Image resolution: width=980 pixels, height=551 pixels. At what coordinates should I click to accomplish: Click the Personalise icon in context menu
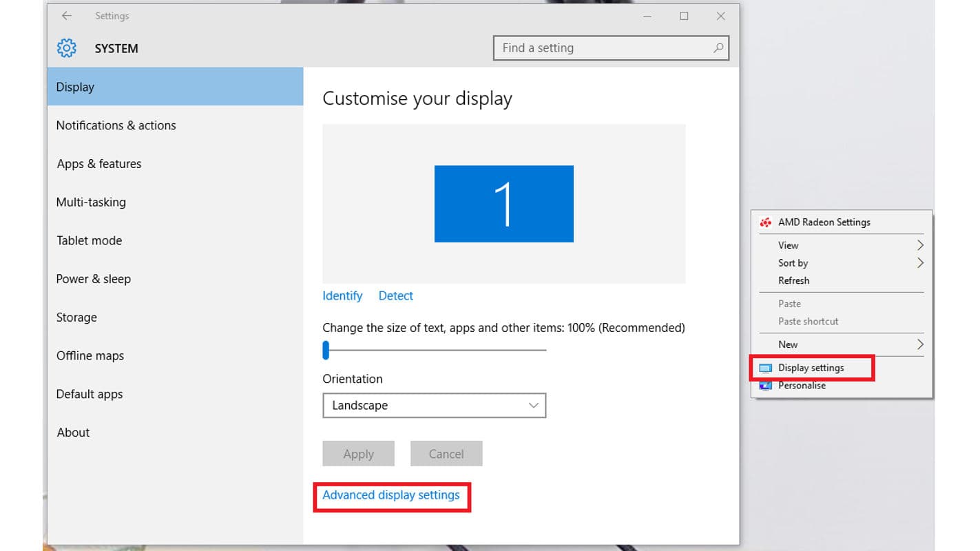pyautogui.click(x=765, y=386)
